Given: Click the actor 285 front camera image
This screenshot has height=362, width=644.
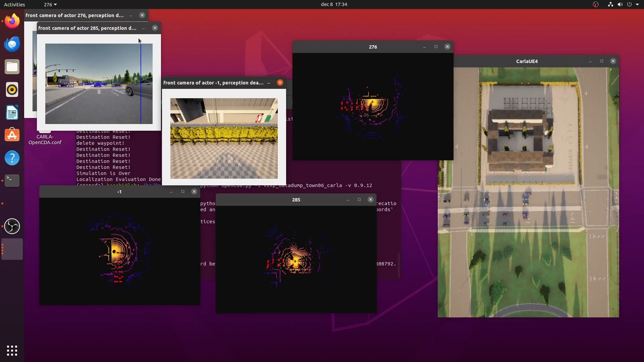Looking at the screenshot, I should (x=99, y=84).
